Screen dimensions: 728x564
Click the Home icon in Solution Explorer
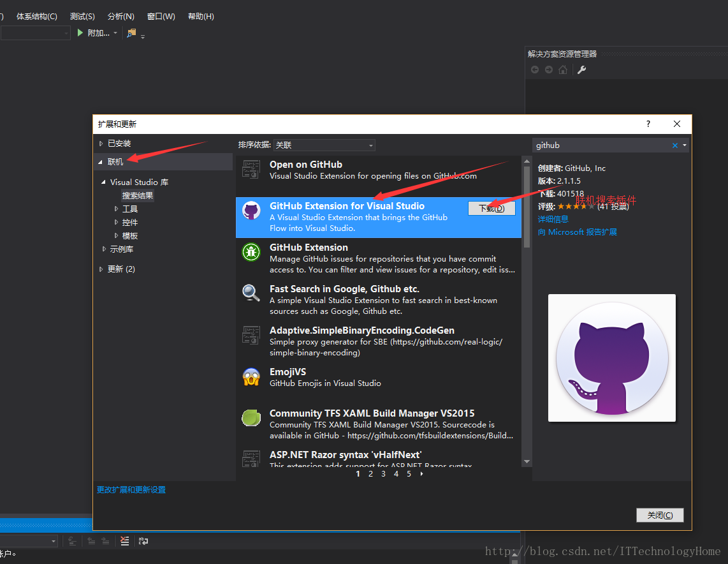coord(563,70)
